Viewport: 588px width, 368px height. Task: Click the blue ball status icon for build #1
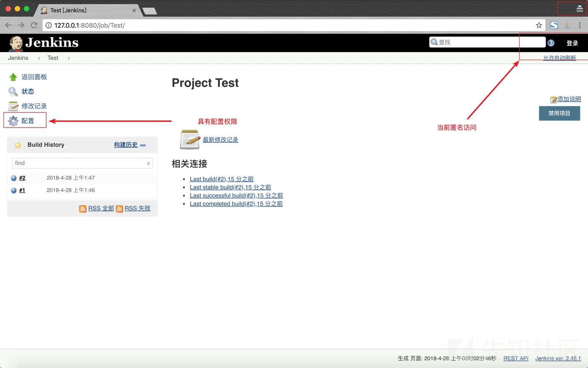pyautogui.click(x=14, y=190)
